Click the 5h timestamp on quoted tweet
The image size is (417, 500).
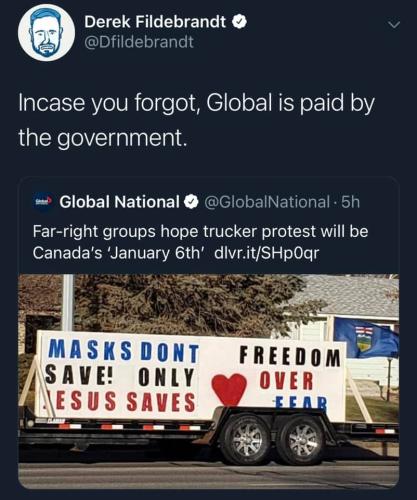[x=351, y=202]
